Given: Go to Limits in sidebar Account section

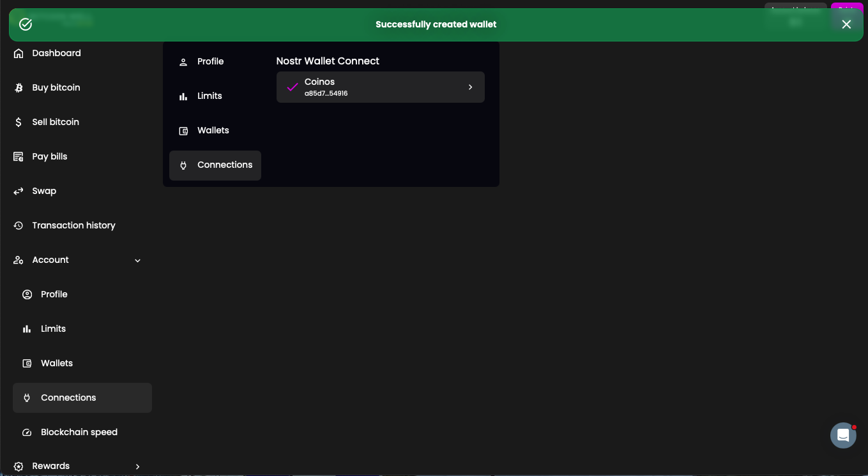Looking at the screenshot, I should pos(53,329).
